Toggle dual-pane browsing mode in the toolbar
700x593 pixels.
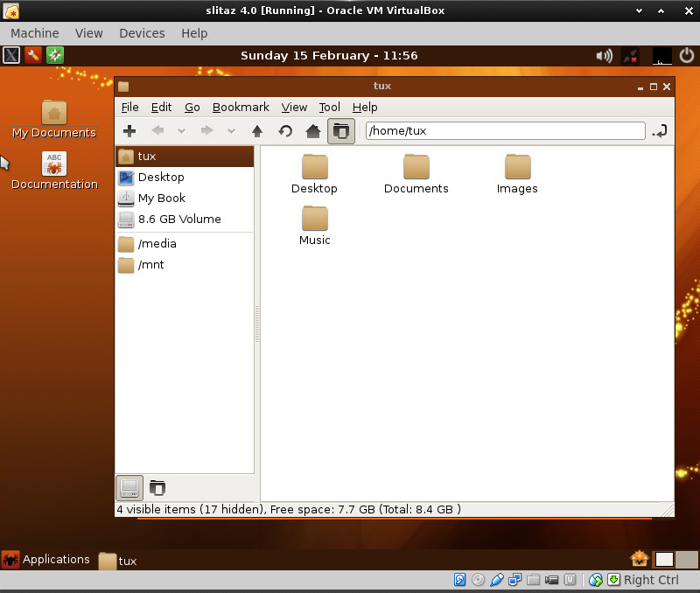point(339,131)
